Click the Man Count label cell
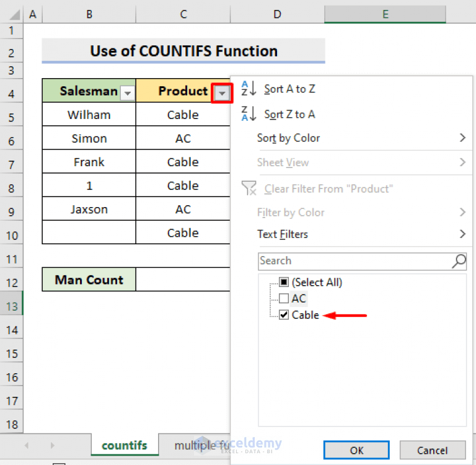 coord(89,280)
